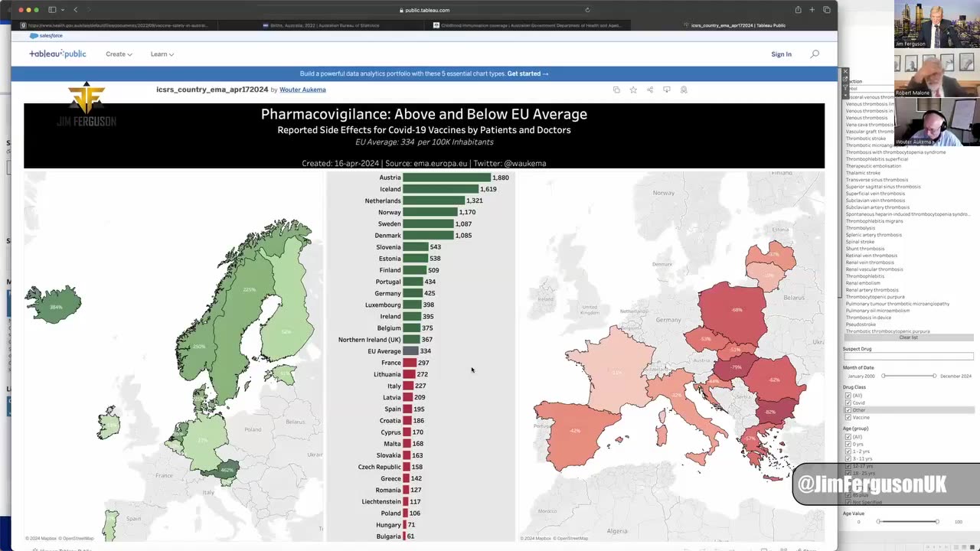
Task: Toggle the 1 - 2 yrs age checkbox
Action: [x=848, y=452]
